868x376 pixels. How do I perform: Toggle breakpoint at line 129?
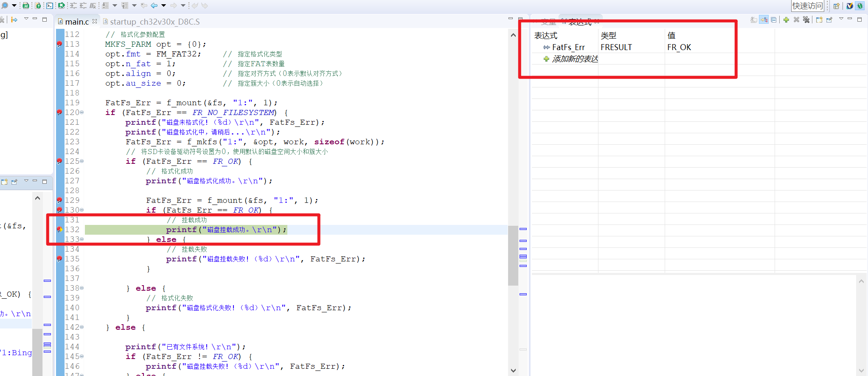tap(59, 200)
